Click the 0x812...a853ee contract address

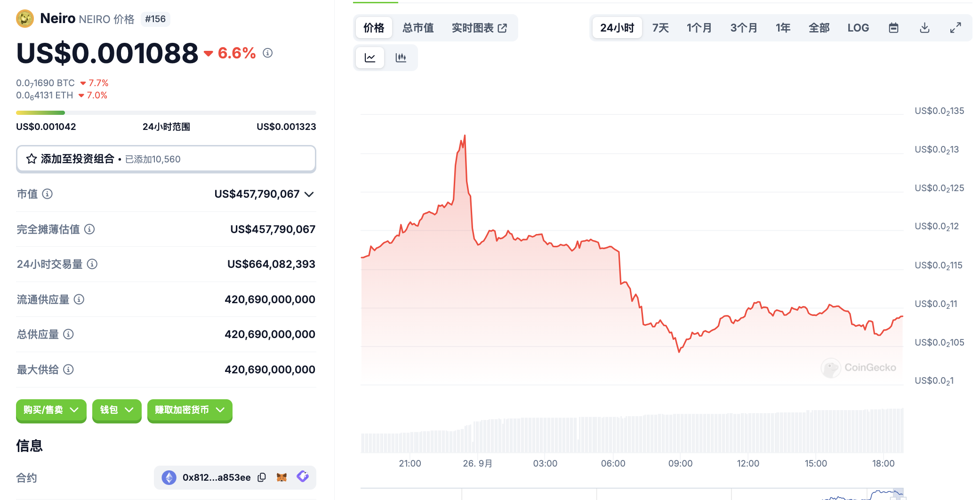[217, 477]
